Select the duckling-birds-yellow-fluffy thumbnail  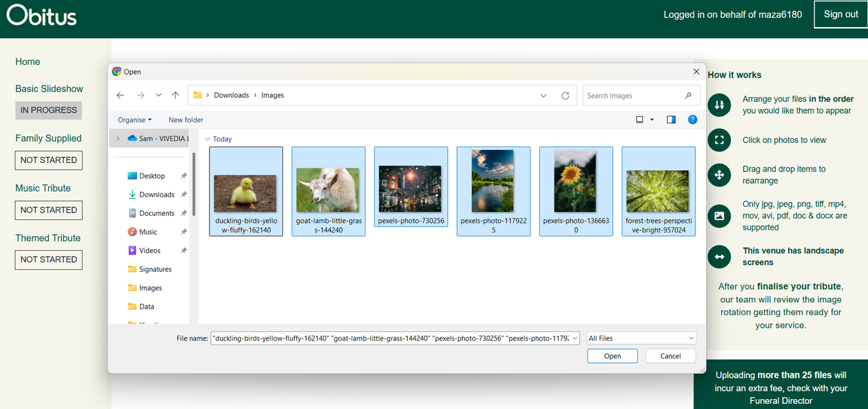246,191
